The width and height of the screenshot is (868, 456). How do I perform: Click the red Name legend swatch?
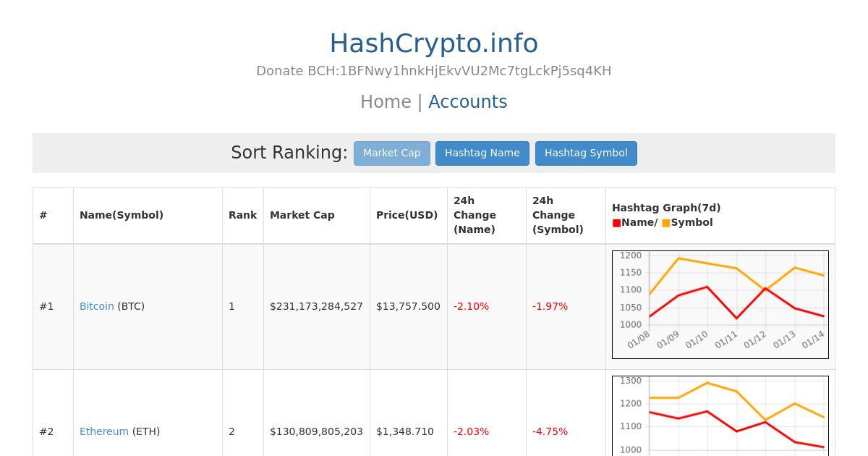click(616, 223)
